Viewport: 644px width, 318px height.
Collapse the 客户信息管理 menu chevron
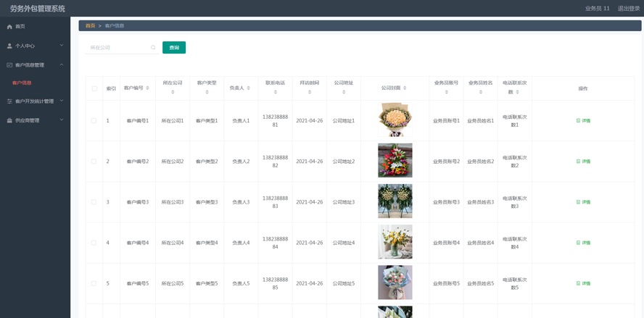[x=62, y=64]
